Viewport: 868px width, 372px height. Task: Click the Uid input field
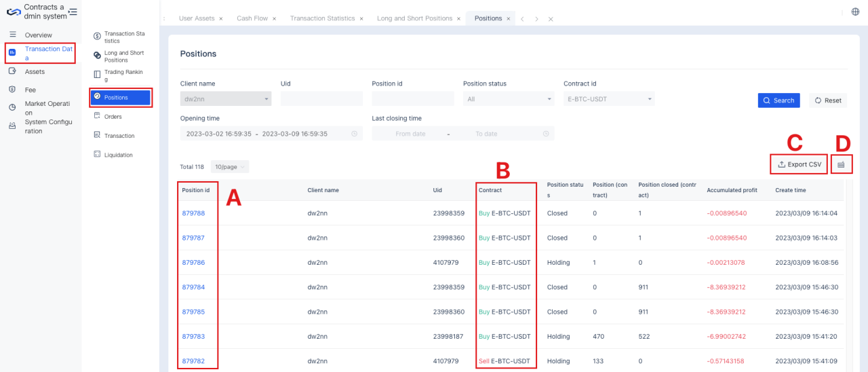tap(321, 99)
